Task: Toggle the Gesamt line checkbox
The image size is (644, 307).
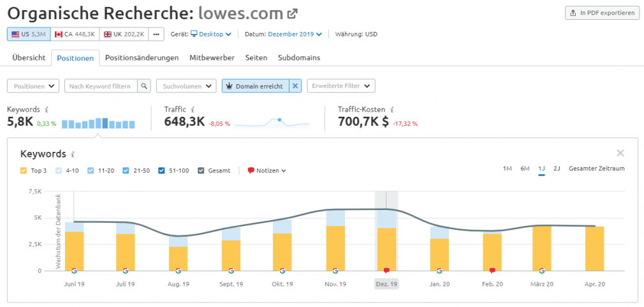Action: tap(201, 170)
